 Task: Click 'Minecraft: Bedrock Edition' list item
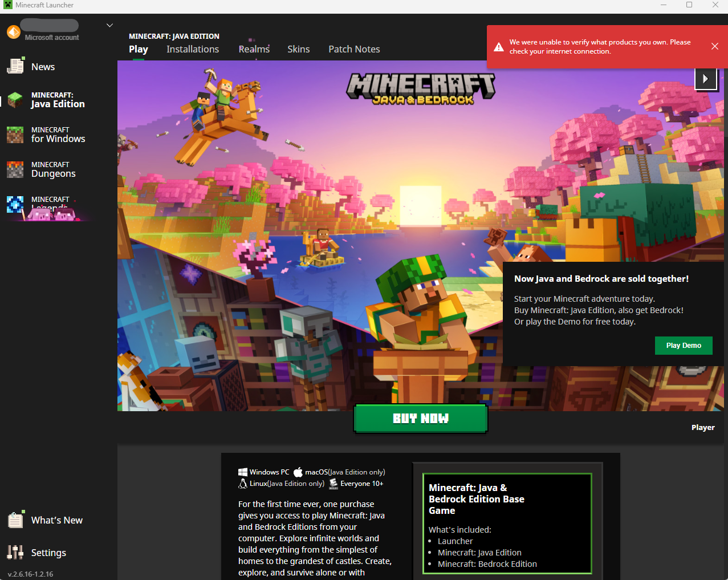pyautogui.click(x=487, y=564)
